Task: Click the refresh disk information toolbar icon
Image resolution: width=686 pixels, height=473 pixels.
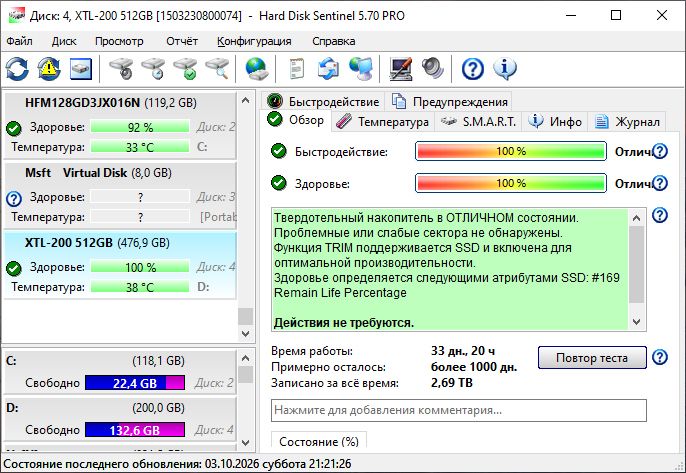Action: point(17,69)
